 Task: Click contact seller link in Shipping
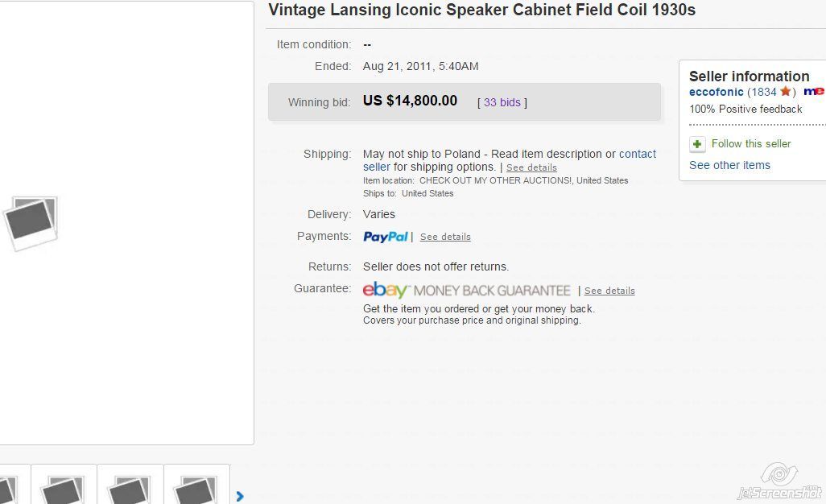pos(510,160)
